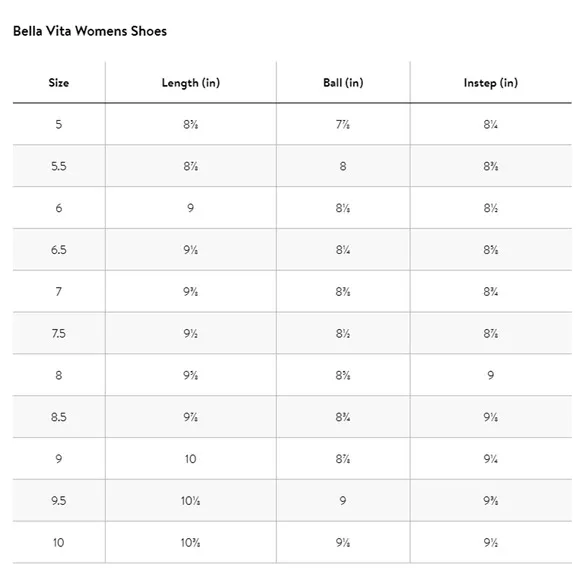The image size is (580, 580).
Task: Click the size 5 row label
Action: tap(59, 124)
